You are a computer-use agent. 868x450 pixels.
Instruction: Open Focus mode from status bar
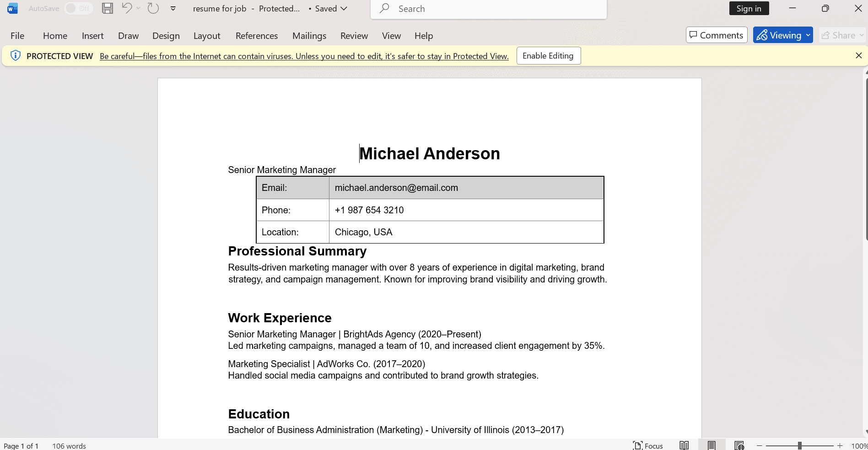tap(648, 445)
